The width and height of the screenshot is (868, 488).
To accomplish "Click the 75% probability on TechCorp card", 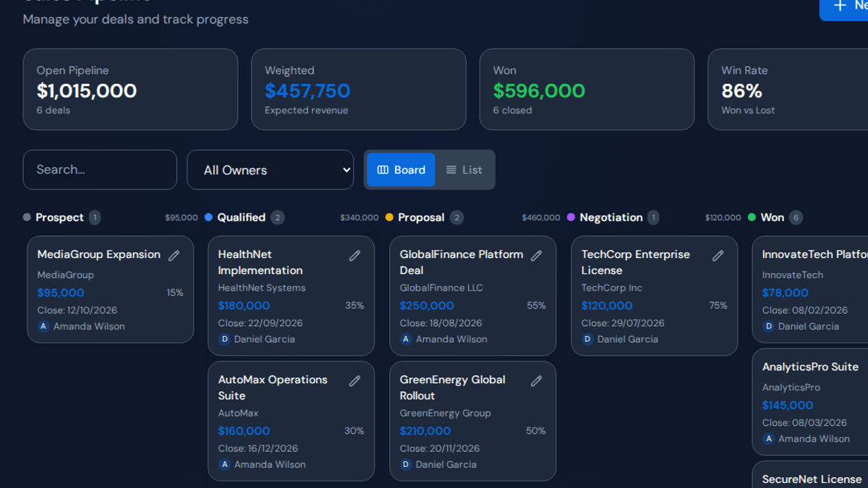I will [x=718, y=306].
